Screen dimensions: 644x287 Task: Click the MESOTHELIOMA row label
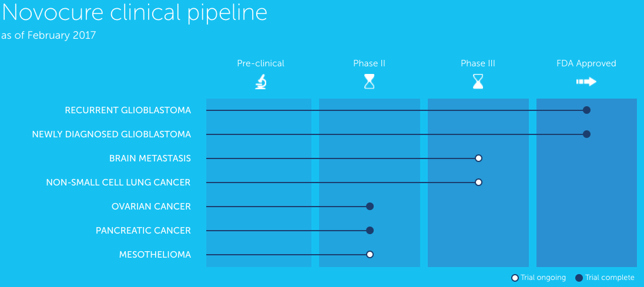(x=155, y=255)
